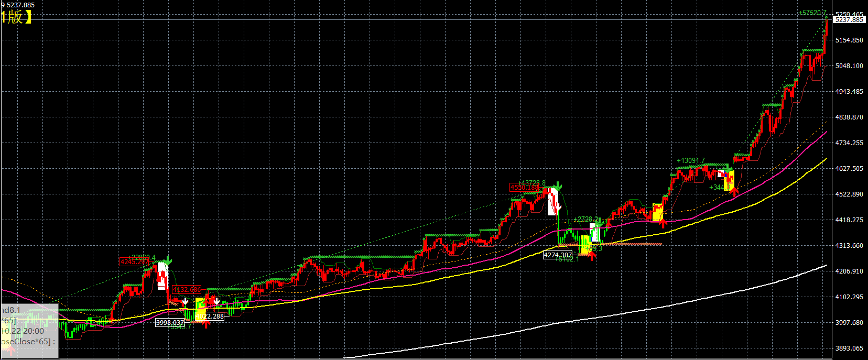Click 3893.065 on the price axis
The image size is (868, 360).
click(849, 348)
